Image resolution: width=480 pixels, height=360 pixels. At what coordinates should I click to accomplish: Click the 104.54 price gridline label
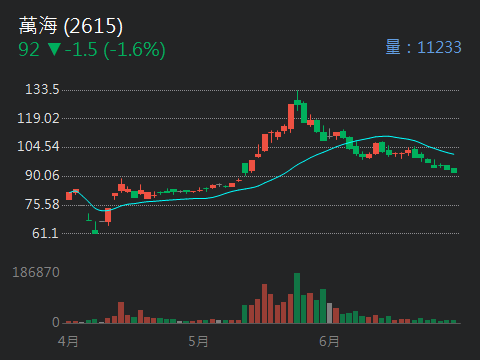pos(38,146)
